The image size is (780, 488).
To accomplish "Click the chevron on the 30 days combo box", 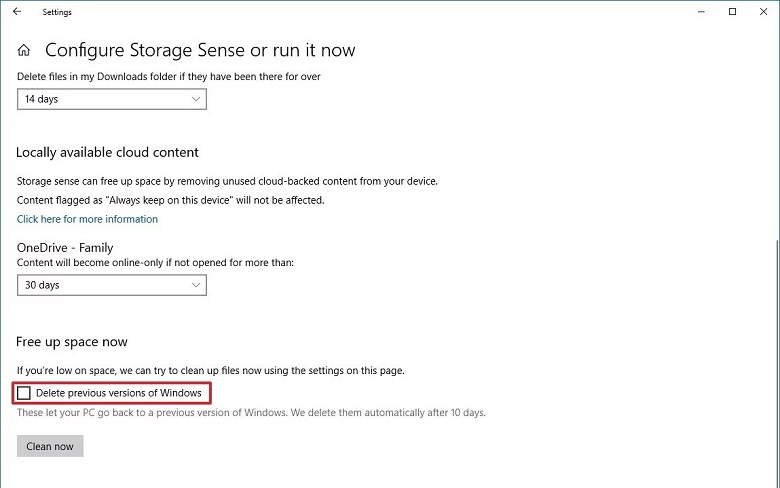I will click(195, 285).
